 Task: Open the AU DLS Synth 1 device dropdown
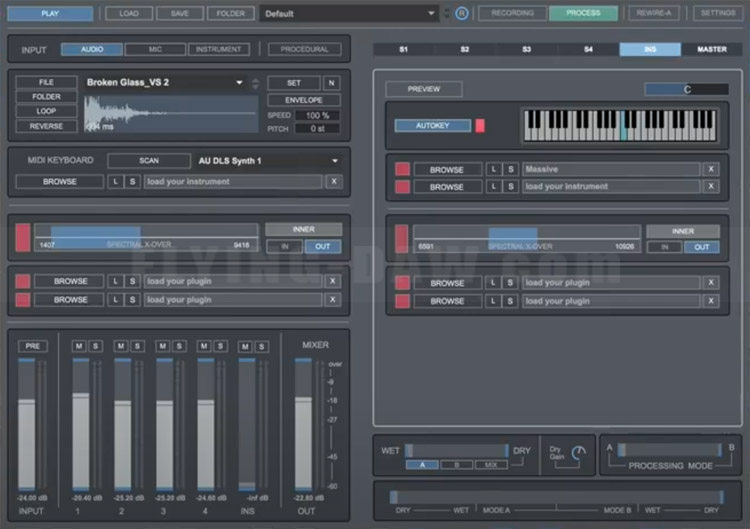[334, 160]
